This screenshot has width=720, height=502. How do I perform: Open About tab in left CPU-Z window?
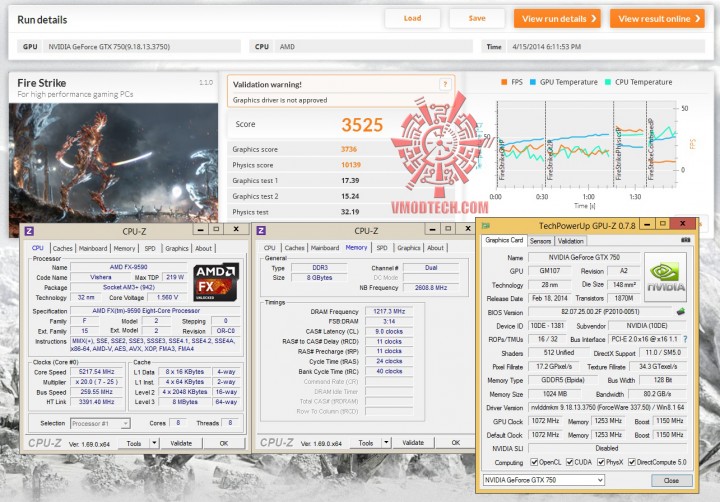tap(203, 248)
